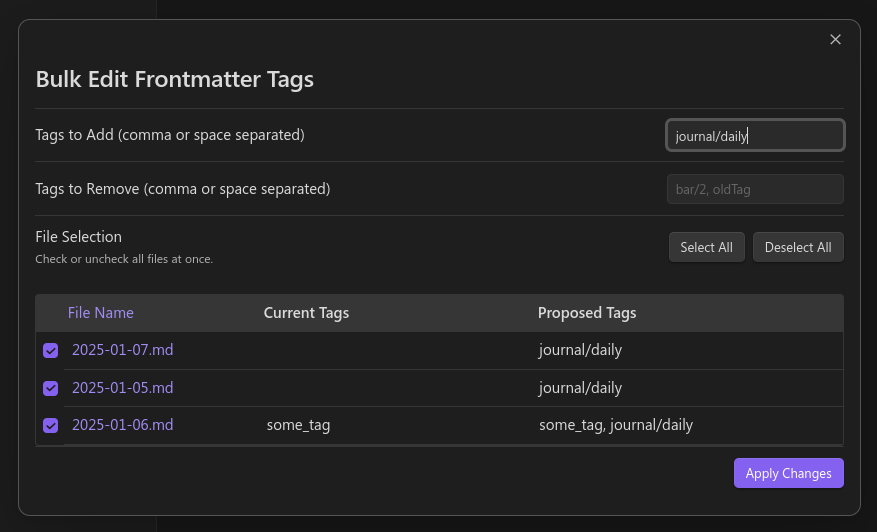Uncheck the 2025-01-07.md file checkbox

tap(51, 351)
